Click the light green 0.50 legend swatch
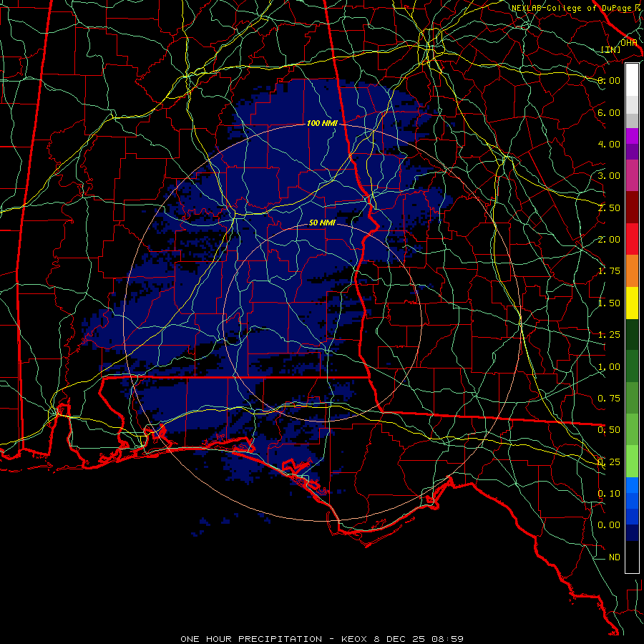644x644 pixels. coord(632,429)
